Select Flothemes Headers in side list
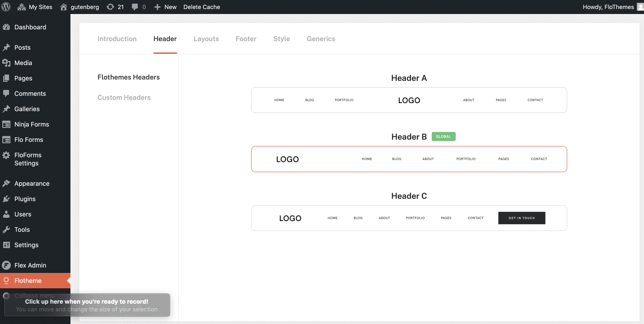 [129, 77]
